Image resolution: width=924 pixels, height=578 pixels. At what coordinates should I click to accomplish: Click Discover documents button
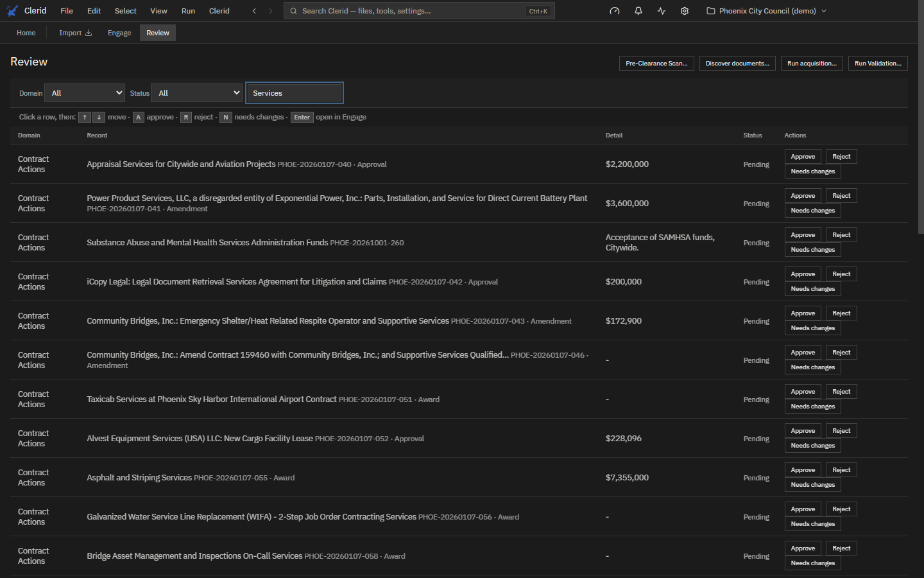(x=737, y=64)
